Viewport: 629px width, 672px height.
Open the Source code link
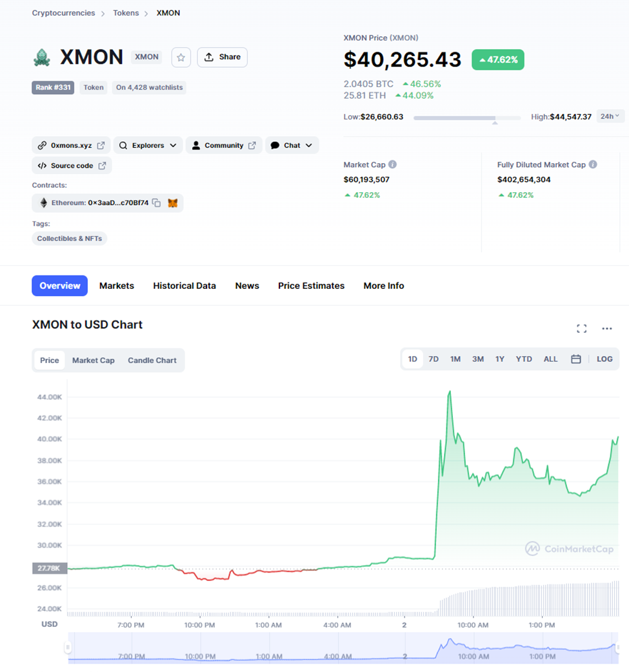(72, 166)
